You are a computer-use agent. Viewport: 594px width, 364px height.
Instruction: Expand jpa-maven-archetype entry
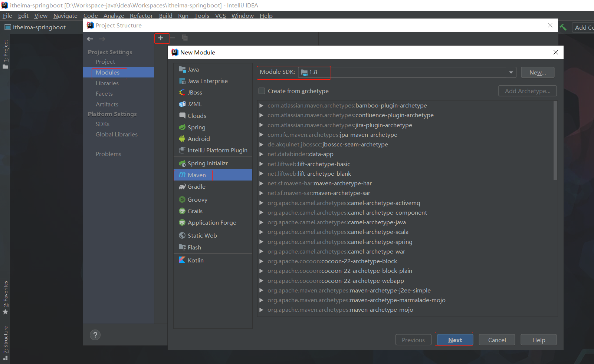262,135
